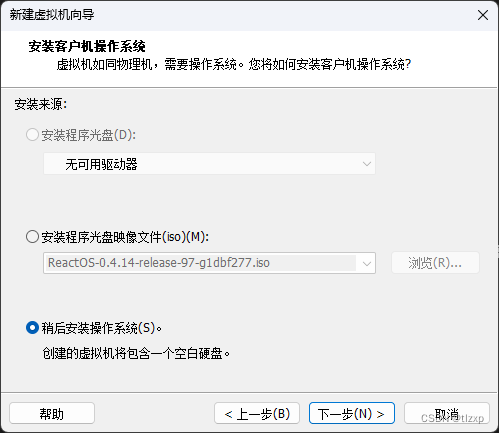Click the 取消 cancel button

pyautogui.click(x=447, y=413)
